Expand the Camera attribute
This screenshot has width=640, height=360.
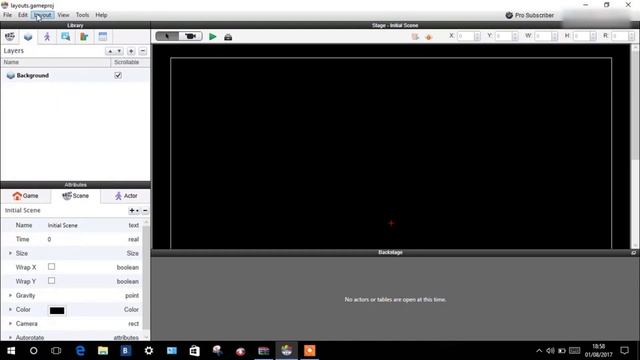10,323
